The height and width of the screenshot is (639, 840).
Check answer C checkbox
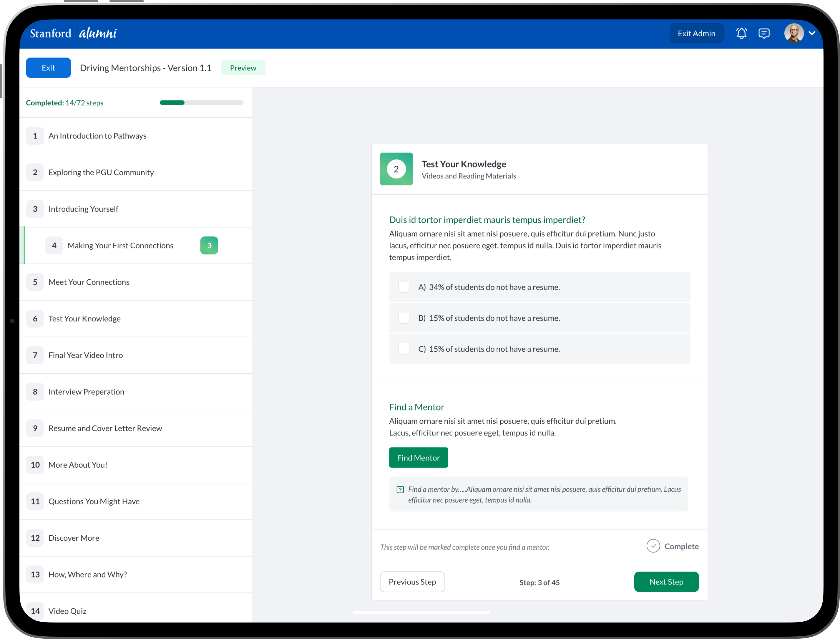click(x=404, y=349)
